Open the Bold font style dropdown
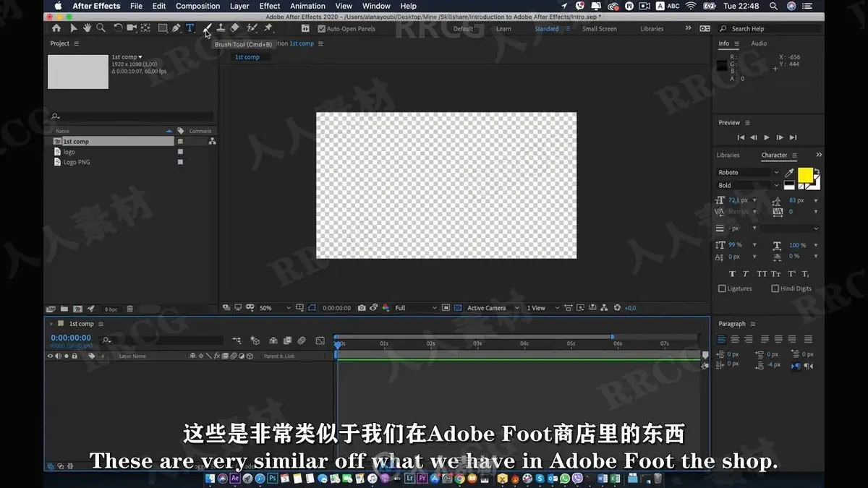 pyautogui.click(x=748, y=186)
